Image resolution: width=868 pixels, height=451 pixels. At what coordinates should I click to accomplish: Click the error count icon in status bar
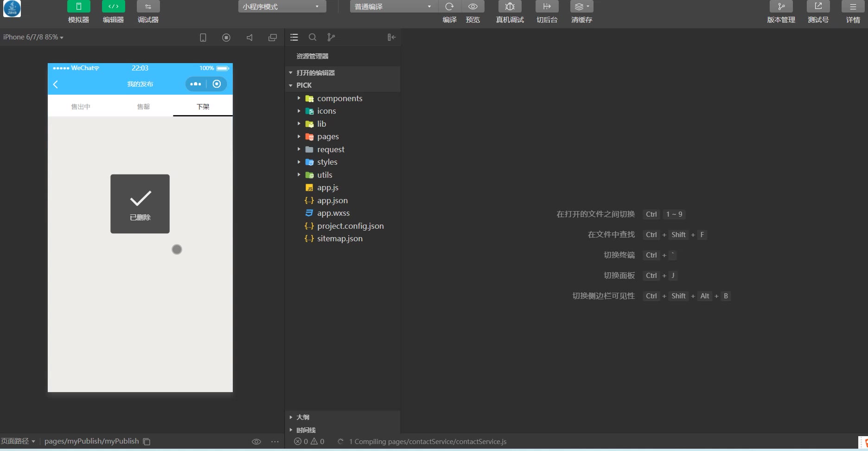click(x=298, y=442)
